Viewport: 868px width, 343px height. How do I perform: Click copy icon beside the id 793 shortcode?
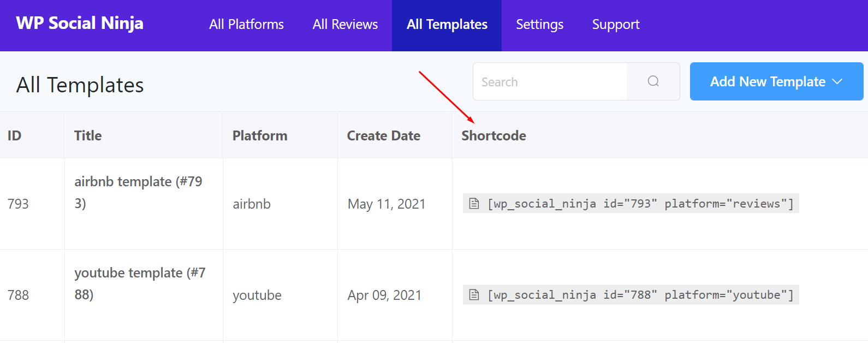474,204
